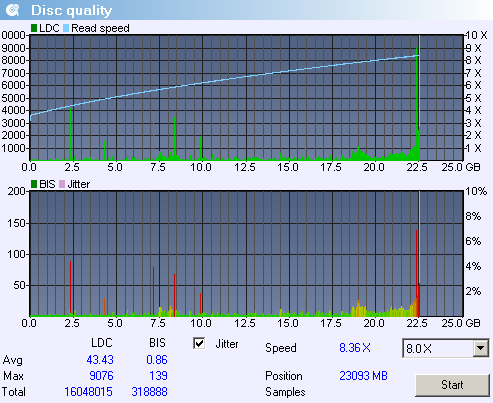Click the LDC Total value 16048015
This screenshot has width=493, height=403.
tap(88, 392)
